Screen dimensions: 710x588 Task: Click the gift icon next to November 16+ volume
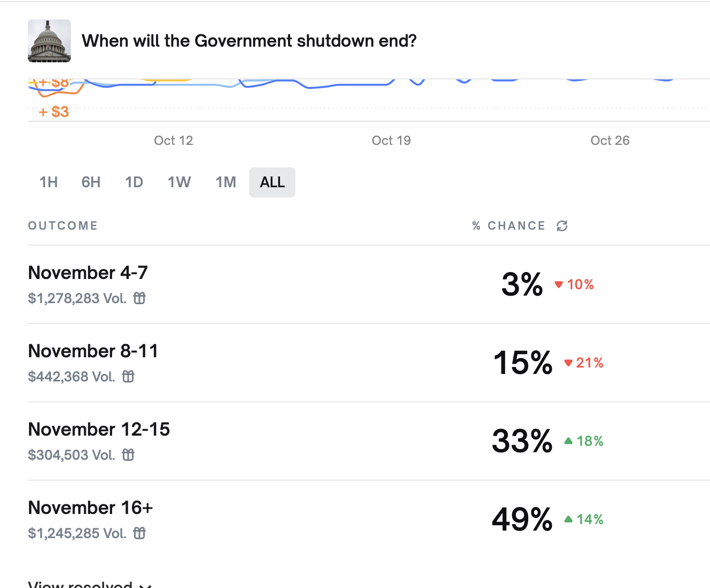(x=139, y=533)
